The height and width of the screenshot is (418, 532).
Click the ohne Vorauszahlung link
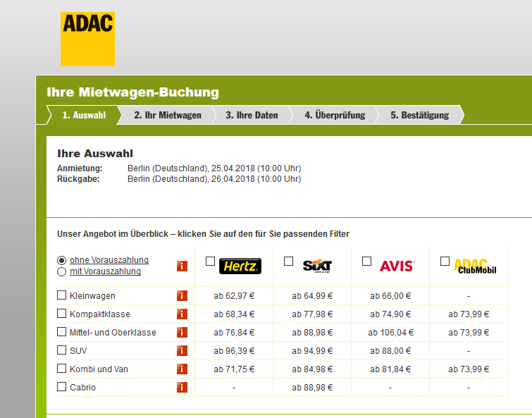[109, 260]
